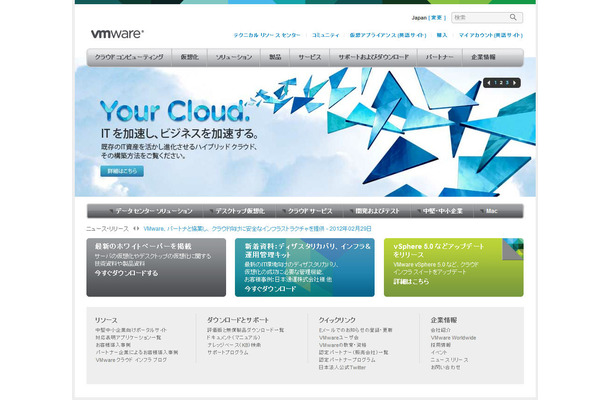Image resolution: width=610 pixels, height=400 pixels.
Task: Open the 仮想化 menu
Action: 189,57
